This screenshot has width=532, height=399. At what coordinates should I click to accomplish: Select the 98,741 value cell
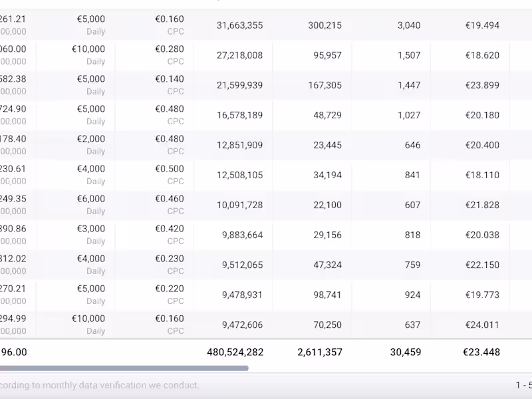[x=327, y=295]
